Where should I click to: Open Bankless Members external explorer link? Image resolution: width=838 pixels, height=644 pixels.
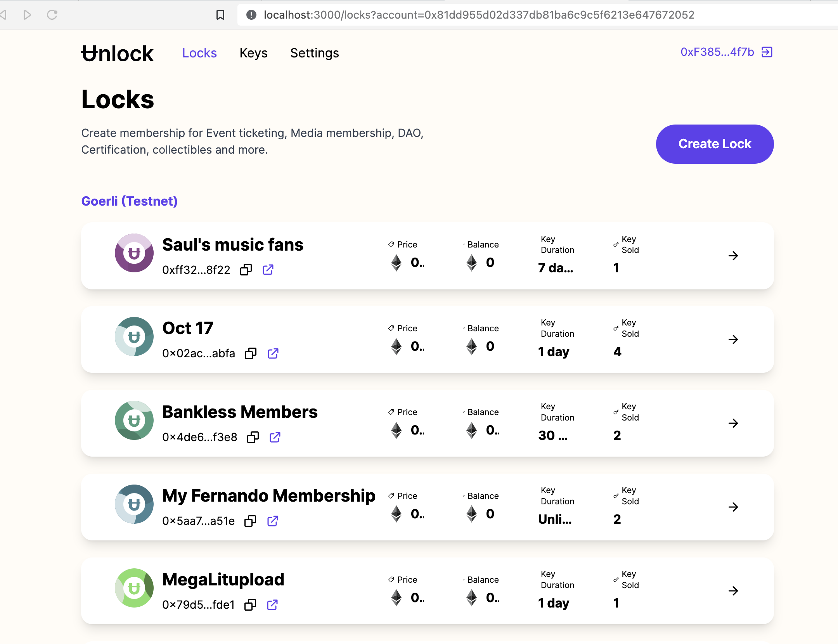pos(275,437)
